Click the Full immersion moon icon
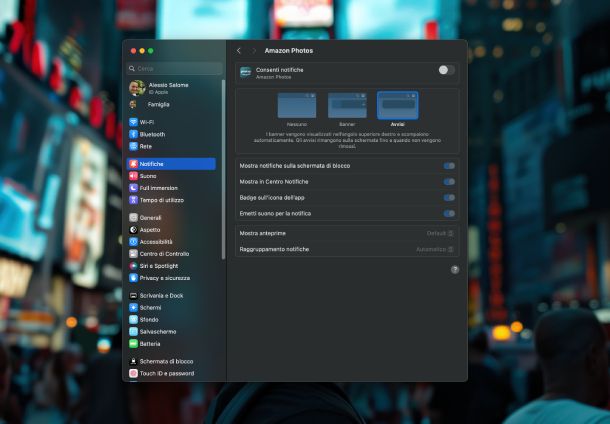Screen dimensions: 610x424 click(133, 188)
